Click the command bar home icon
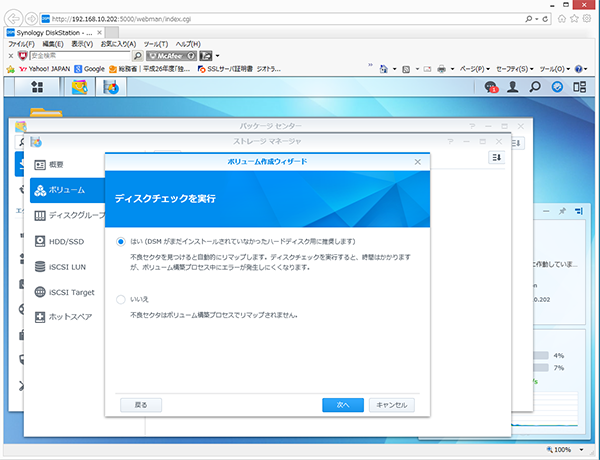Image resolution: width=600 pixels, height=460 pixels. click(x=383, y=69)
